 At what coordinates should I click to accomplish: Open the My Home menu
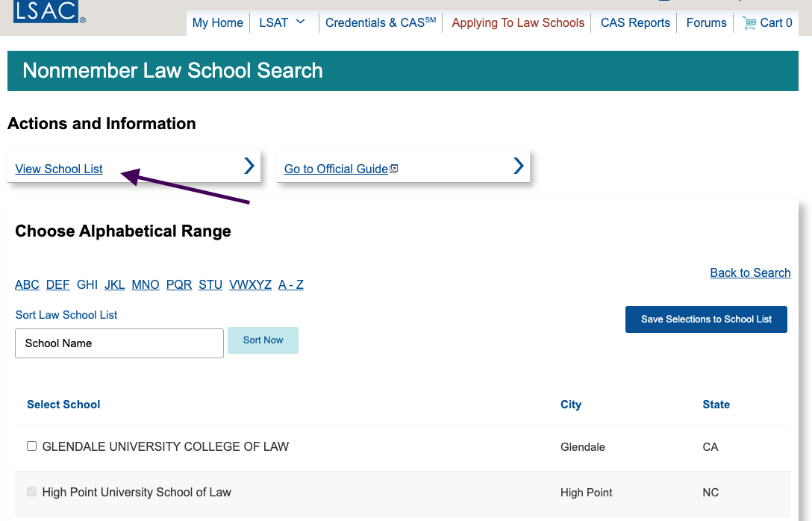click(217, 22)
